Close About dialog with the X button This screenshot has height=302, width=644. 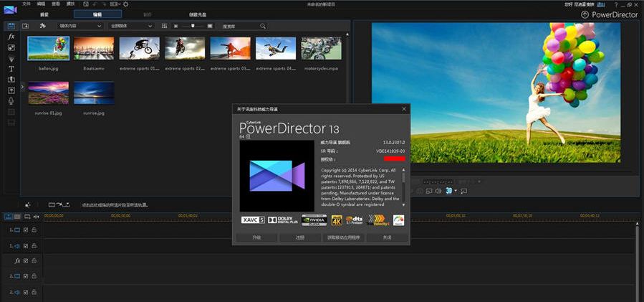click(404, 109)
